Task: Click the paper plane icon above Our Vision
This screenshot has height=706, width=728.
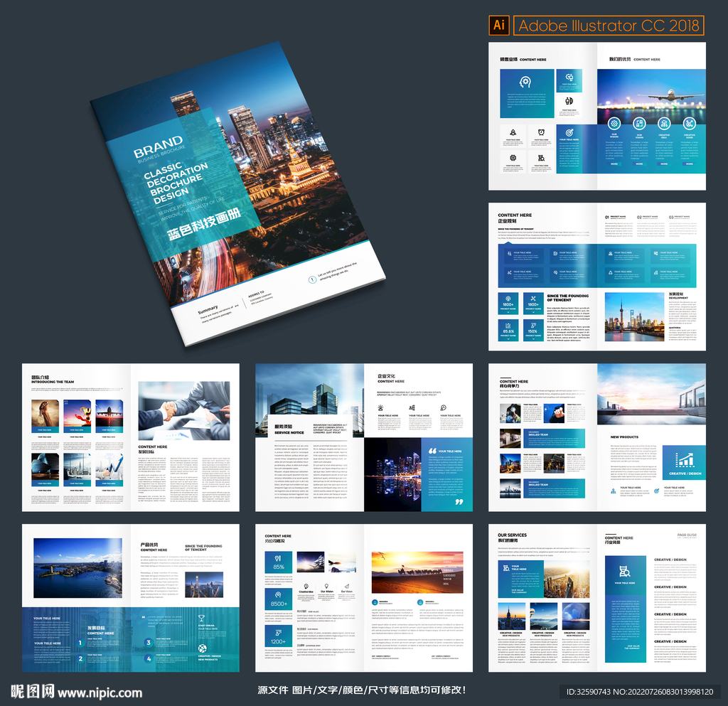Action: pyautogui.click(x=346, y=587)
